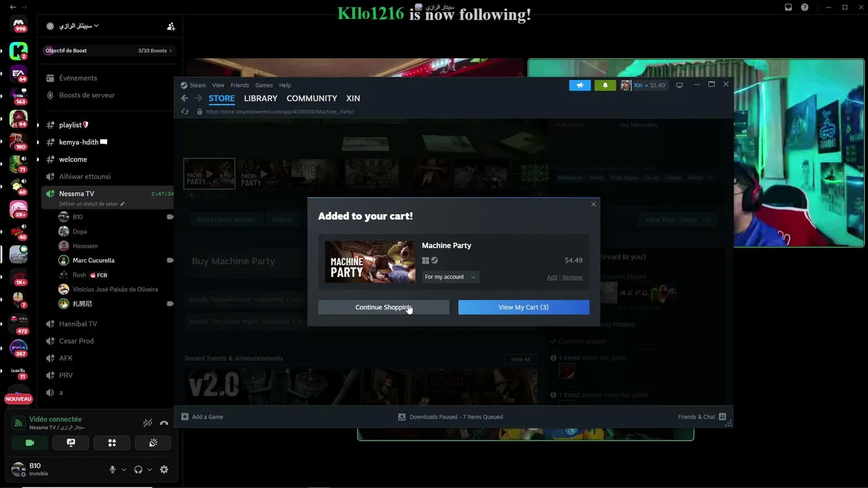The image size is (868, 488).
Task: Remove Machine Party from the cart
Action: 572,277
